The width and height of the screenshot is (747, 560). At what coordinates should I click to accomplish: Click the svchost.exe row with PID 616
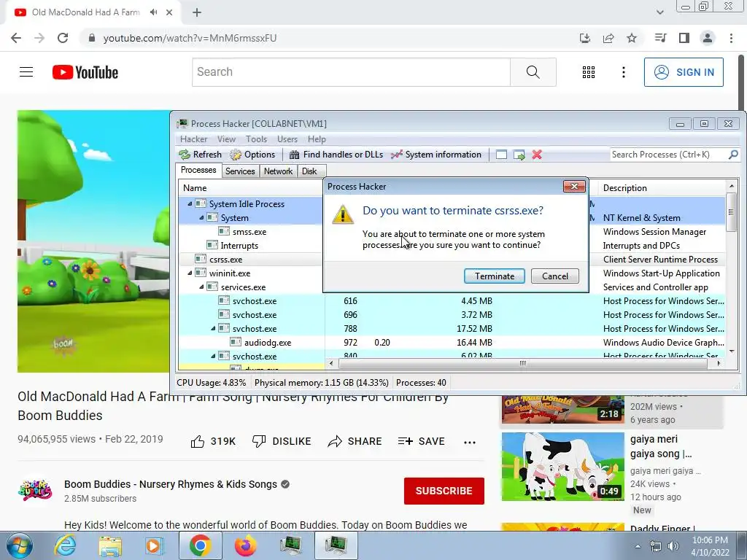(x=452, y=301)
